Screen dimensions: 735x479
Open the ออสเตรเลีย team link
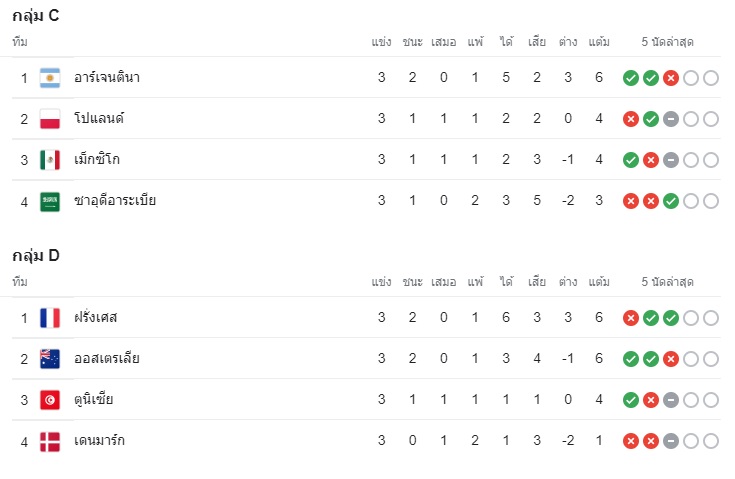(107, 359)
